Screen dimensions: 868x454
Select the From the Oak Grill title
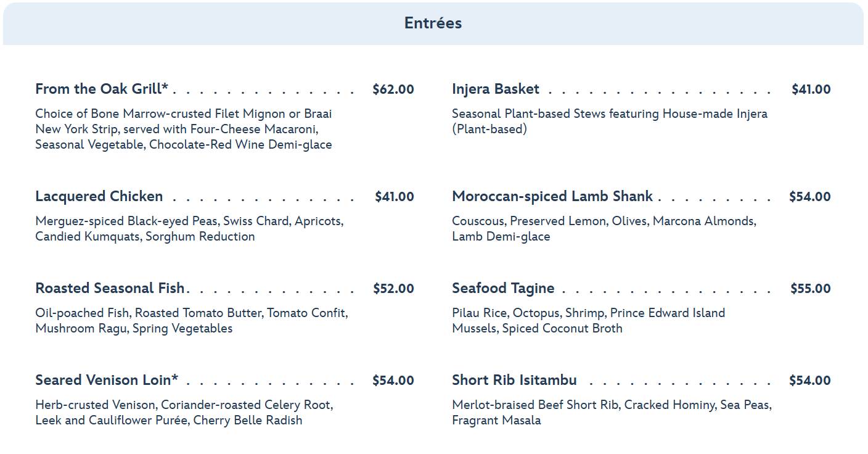click(102, 89)
